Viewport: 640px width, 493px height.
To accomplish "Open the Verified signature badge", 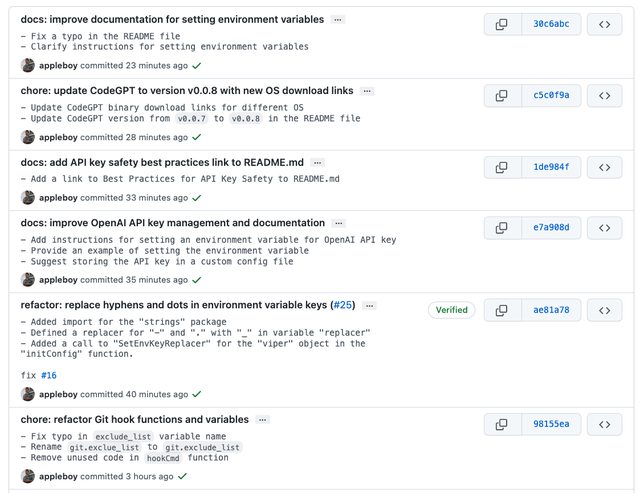I will coord(451,310).
